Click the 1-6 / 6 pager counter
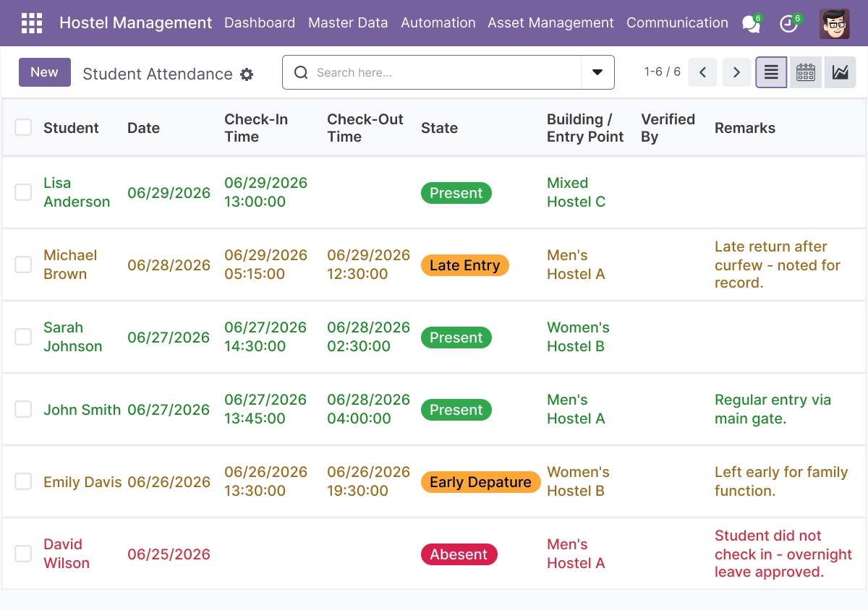 663,72
